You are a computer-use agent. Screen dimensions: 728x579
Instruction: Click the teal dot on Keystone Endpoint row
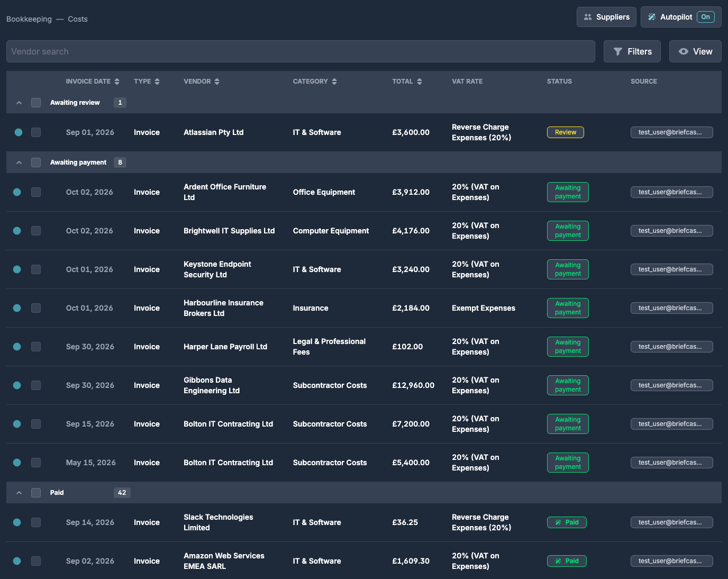[x=17, y=269]
